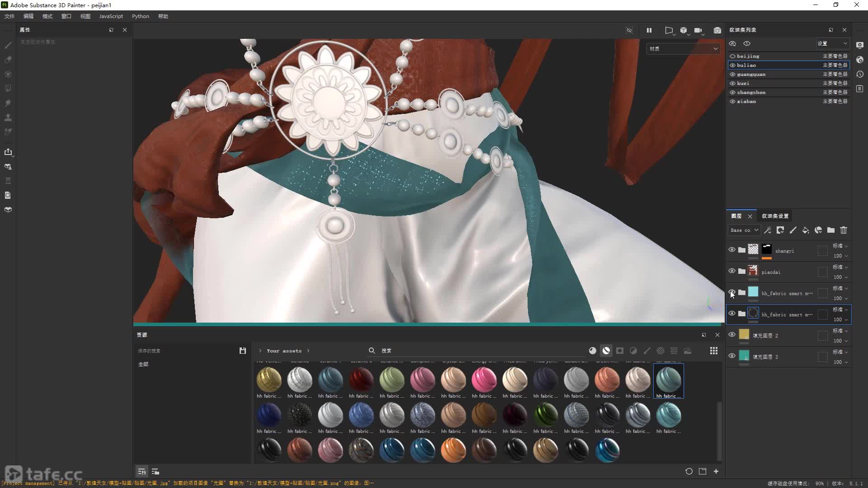This screenshot has width=868, height=488.
Task: Select the Clone stamp tool
Action: pos(8,117)
